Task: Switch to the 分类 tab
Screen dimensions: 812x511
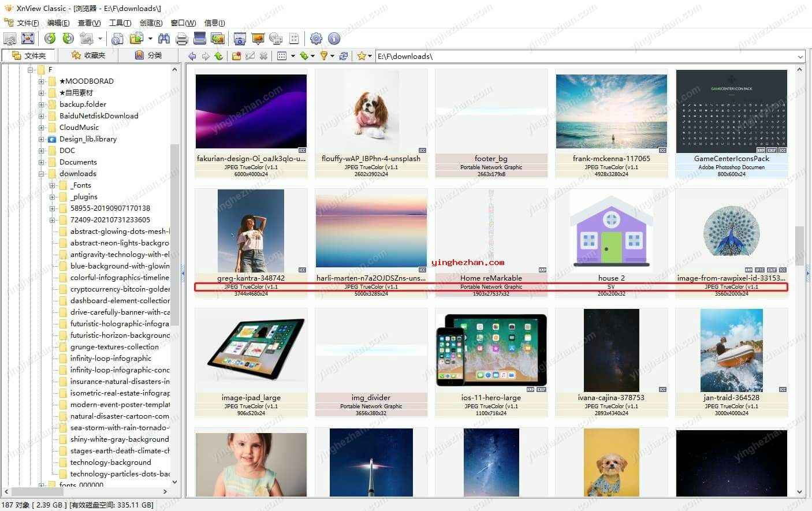Action: click(148, 55)
